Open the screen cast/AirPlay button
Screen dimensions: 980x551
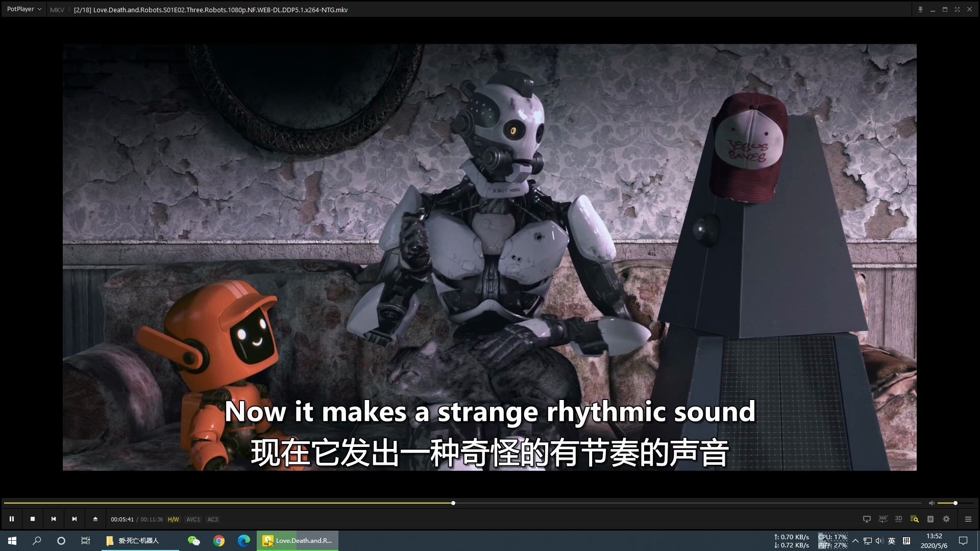point(867,519)
